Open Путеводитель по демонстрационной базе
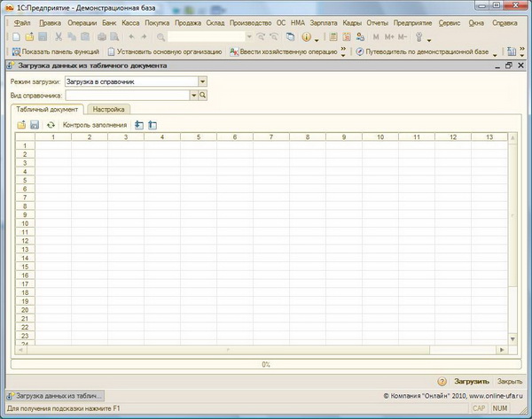 (x=422, y=51)
